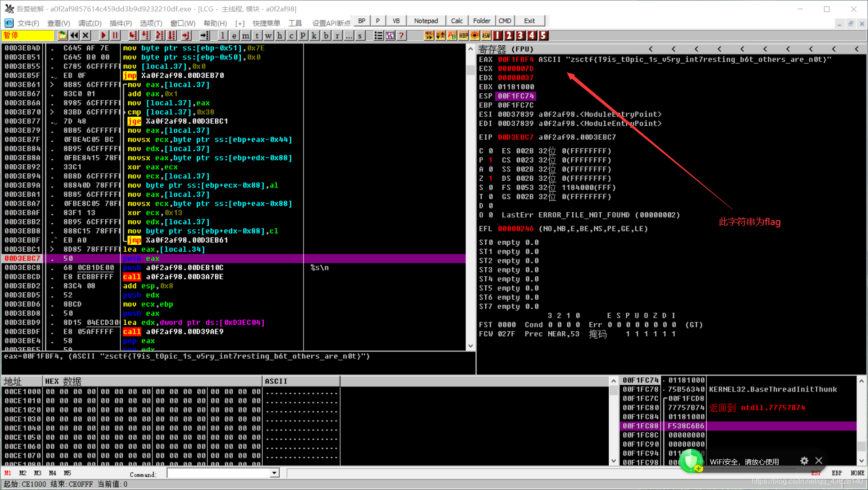Toggle the EBP stack mode indicator
This screenshot has width=868, height=490.
click(837, 473)
